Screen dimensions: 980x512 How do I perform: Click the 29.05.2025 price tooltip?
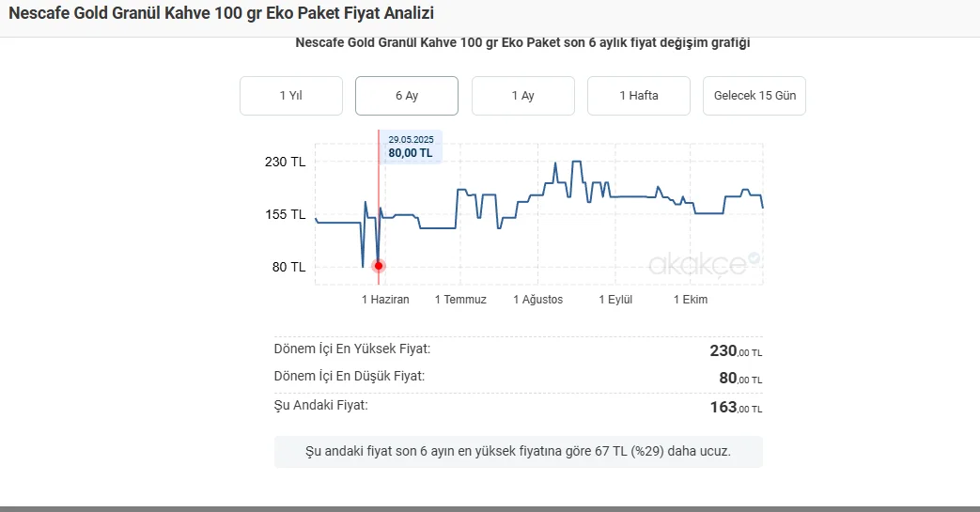pyautogui.click(x=411, y=147)
